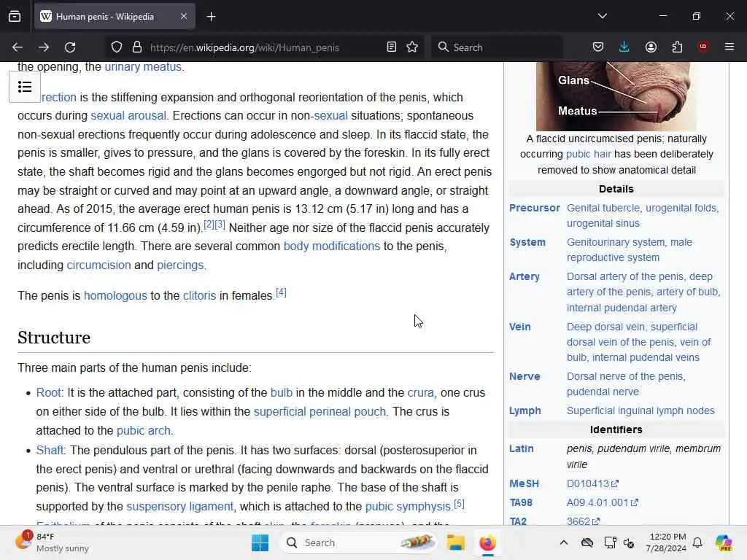Open the Root link in Structure list
The width and height of the screenshot is (747, 560).
pyautogui.click(x=49, y=393)
